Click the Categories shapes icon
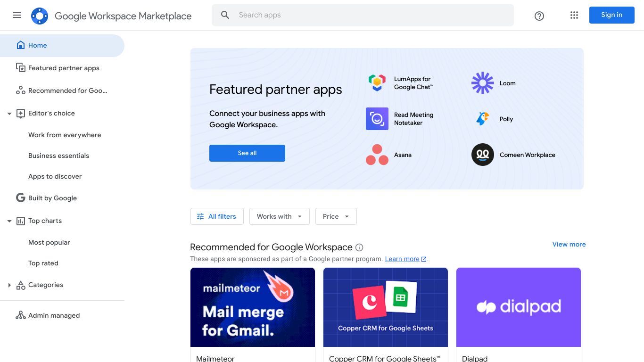 coord(21,285)
